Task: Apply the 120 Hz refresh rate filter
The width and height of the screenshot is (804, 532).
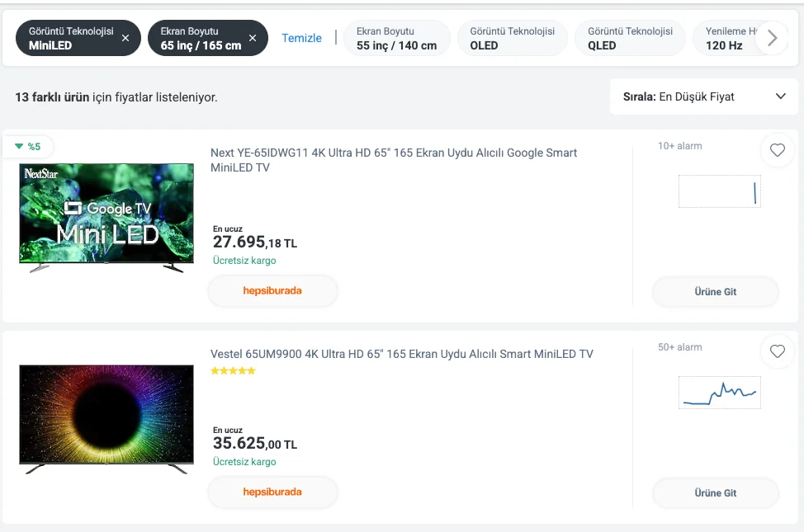Action: pyautogui.click(x=726, y=38)
